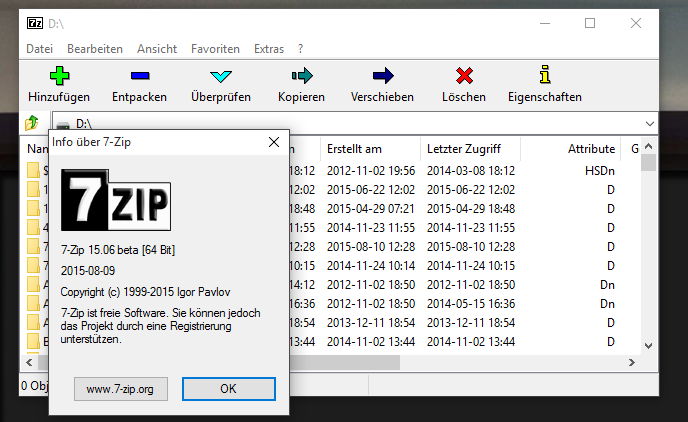Click last access 2014-03-08 18:12

(471, 171)
